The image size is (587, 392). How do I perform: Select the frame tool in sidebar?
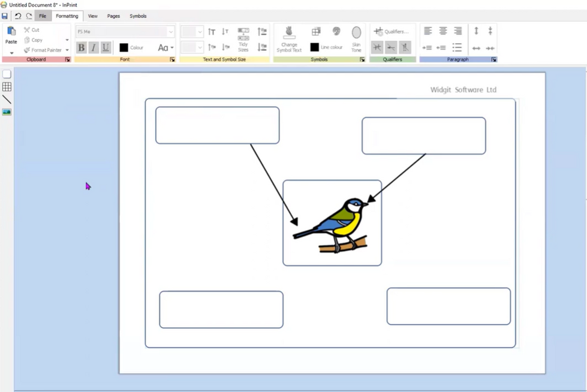tap(7, 74)
